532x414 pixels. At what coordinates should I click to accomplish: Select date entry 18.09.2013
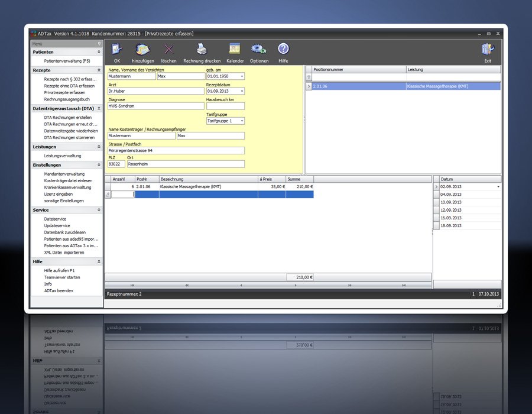pos(470,226)
